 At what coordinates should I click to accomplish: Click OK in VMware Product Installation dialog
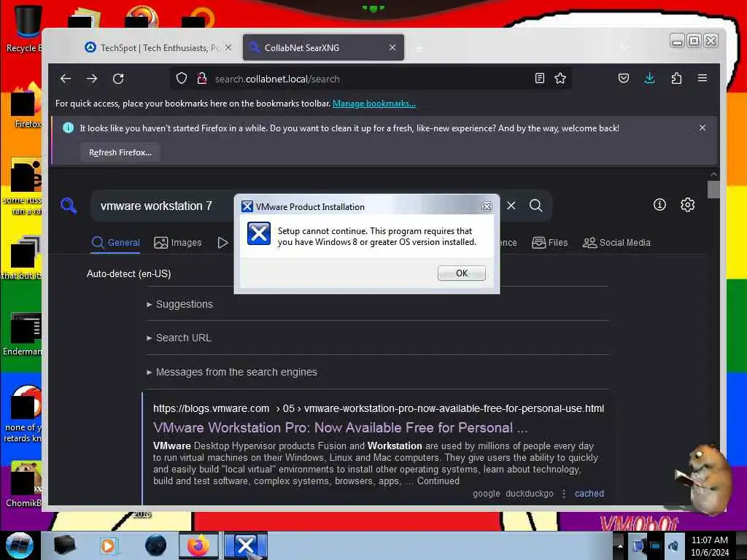(x=461, y=273)
